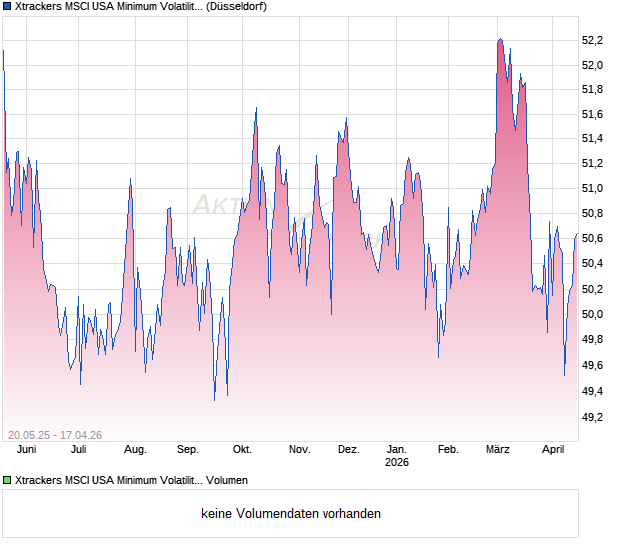The image size is (620, 546).
Task: Select the Dez. label on time axis
Action: tap(348, 449)
